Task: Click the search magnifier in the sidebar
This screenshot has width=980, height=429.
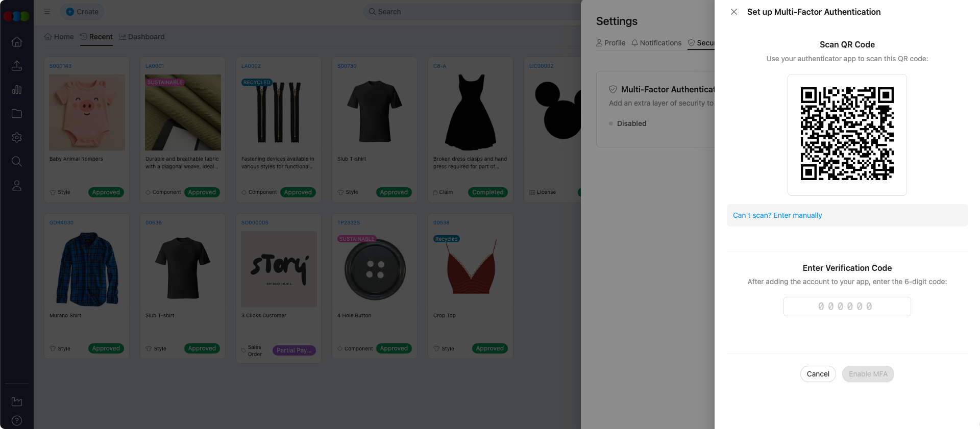Action: pos(17,162)
